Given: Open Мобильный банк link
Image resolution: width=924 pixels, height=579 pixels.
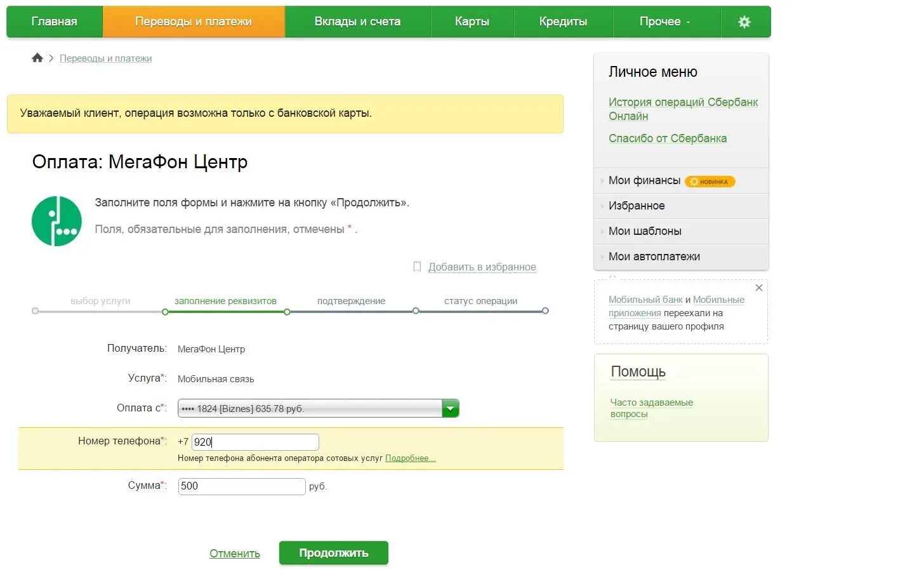Looking at the screenshot, I should (645, 300).
